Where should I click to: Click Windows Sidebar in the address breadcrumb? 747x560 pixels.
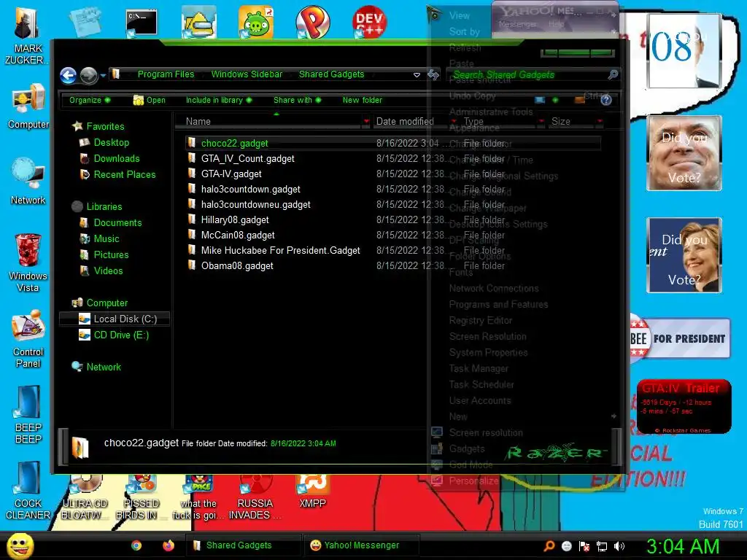pos(247,74)
